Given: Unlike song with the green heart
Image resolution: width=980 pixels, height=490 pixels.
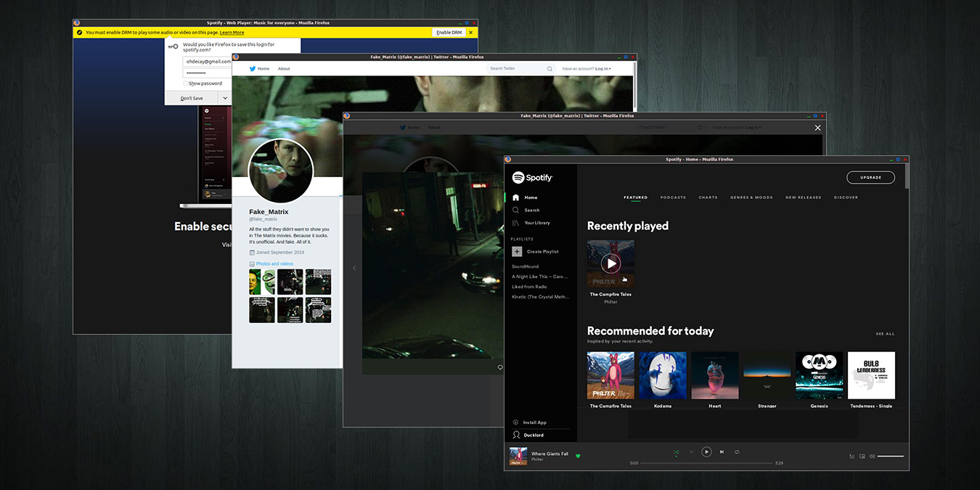Looking at the screenshot, I should pos(578,456).
